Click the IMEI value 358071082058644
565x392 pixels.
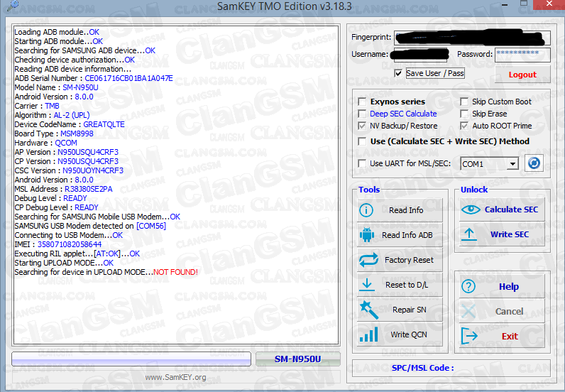tap(70, 244)
